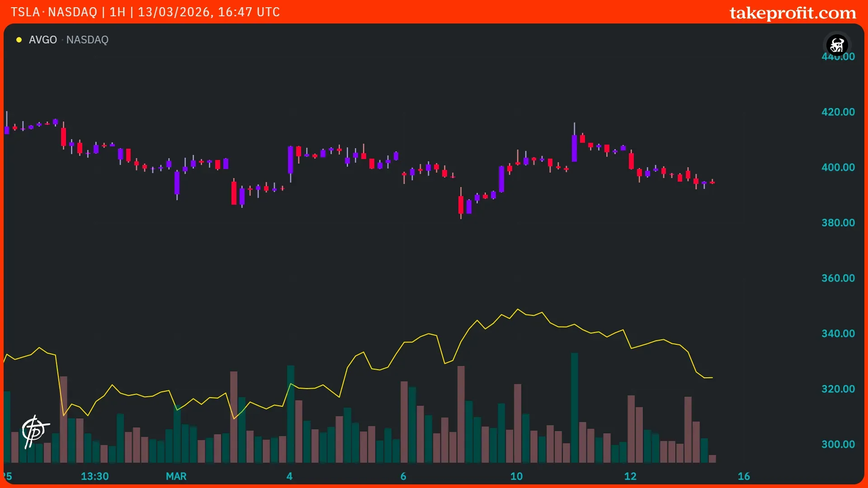
Task: Click the MAR label on the time axis
Action: point(176,476)
